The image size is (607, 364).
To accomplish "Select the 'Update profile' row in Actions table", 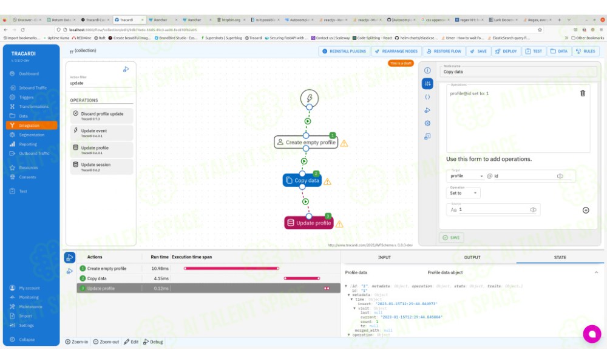I will click(208, 288).
